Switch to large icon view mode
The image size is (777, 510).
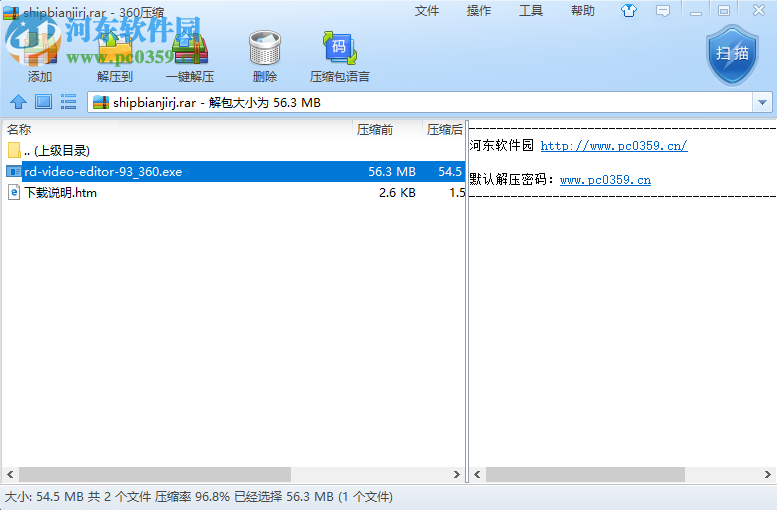tap(43, 102)
